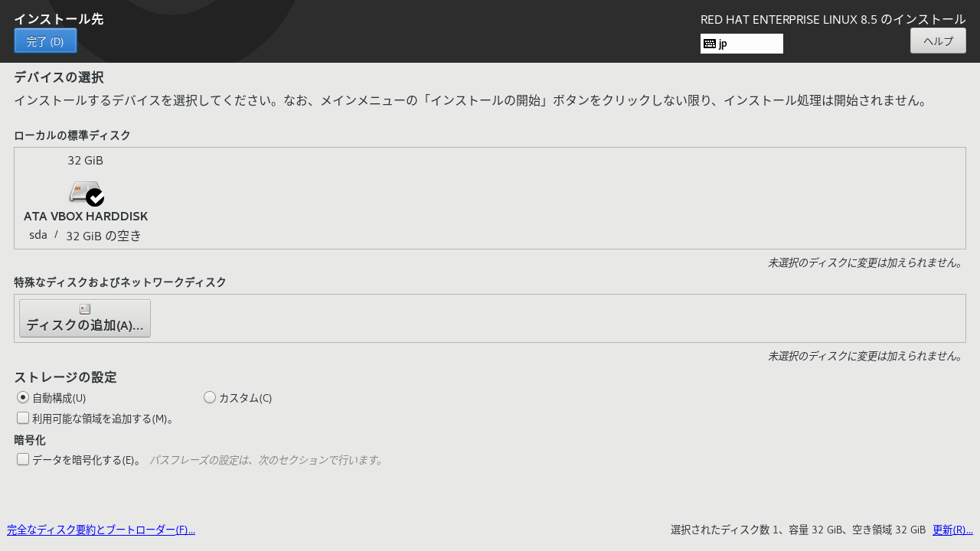Select the カスタム storage configuration

point(210,396)
